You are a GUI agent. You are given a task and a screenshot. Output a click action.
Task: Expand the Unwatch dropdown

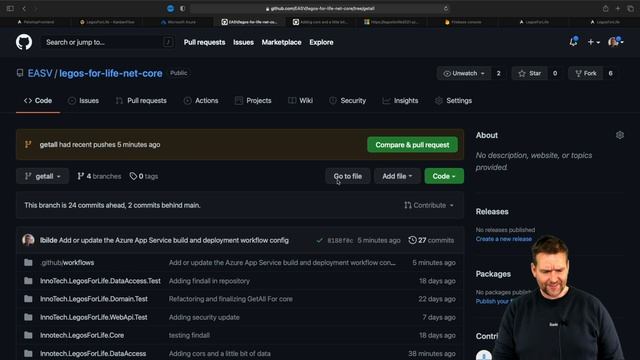click(x=464, y=73)
